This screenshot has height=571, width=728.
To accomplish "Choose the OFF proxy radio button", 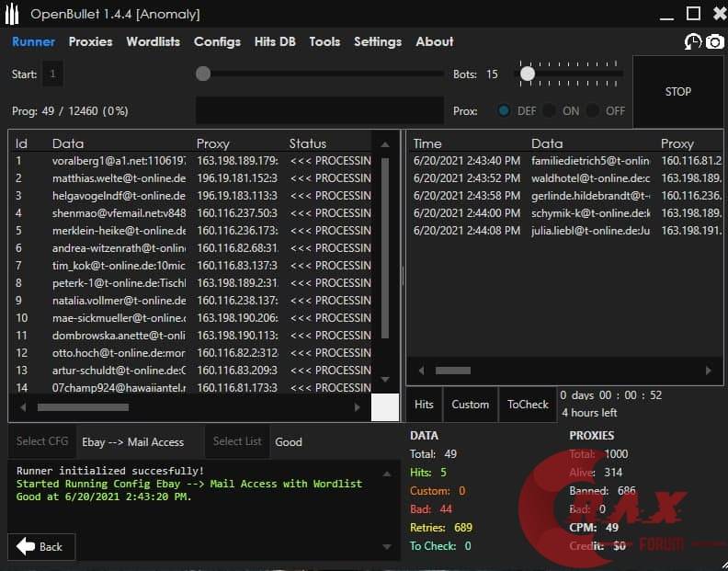I will (x=593, y=110).
